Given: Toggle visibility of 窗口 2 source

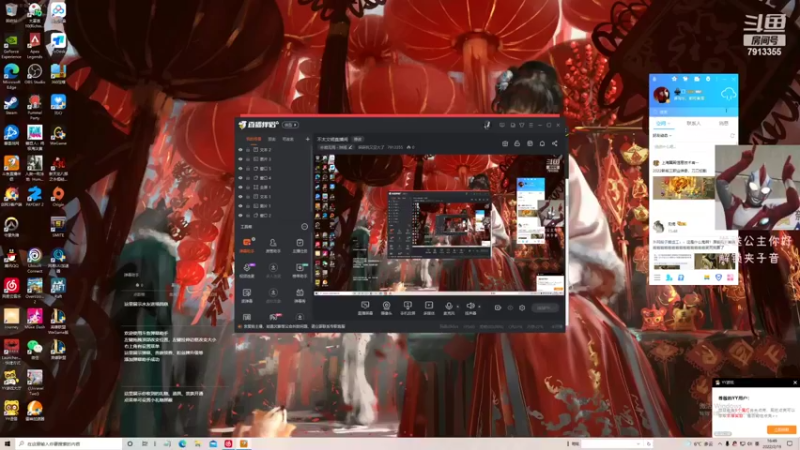Looking at the screenshot, I should [x=240, y=215].
